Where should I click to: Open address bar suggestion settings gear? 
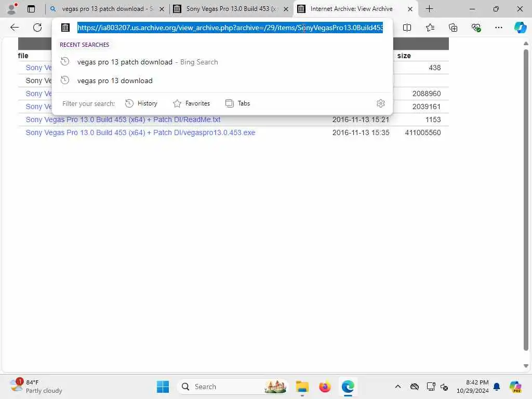tap(380, 103)
